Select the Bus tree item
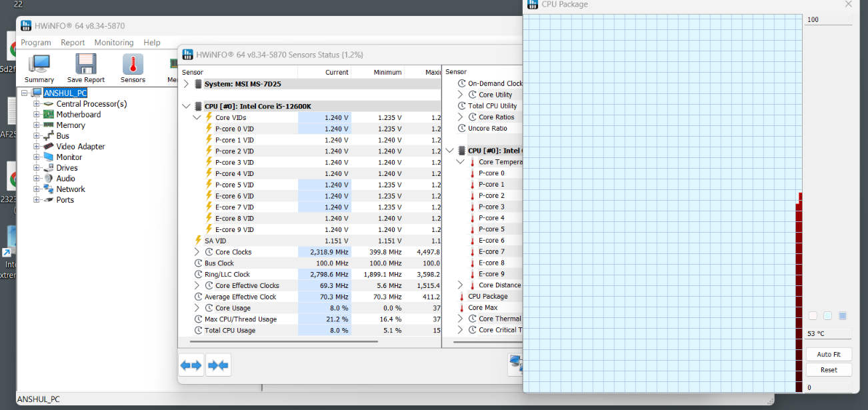Image resolution: width=868 pixels, height=410 pixels. click(x=63, y=136)
